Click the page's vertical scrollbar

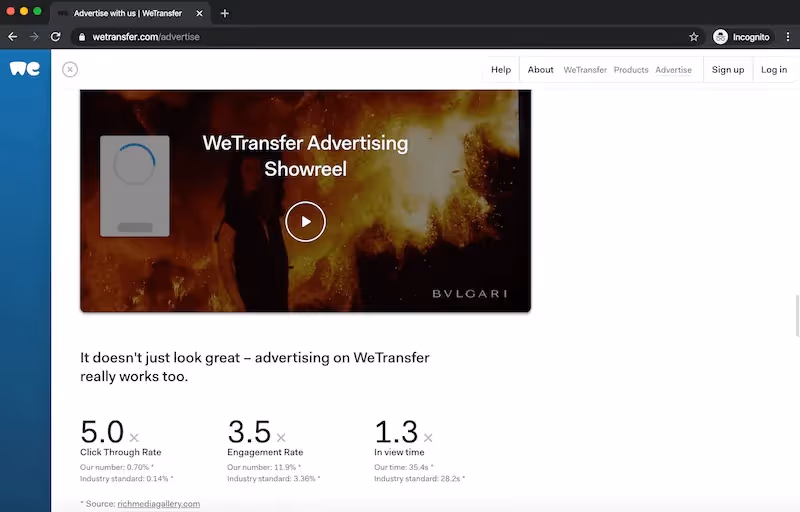[797, 315]
